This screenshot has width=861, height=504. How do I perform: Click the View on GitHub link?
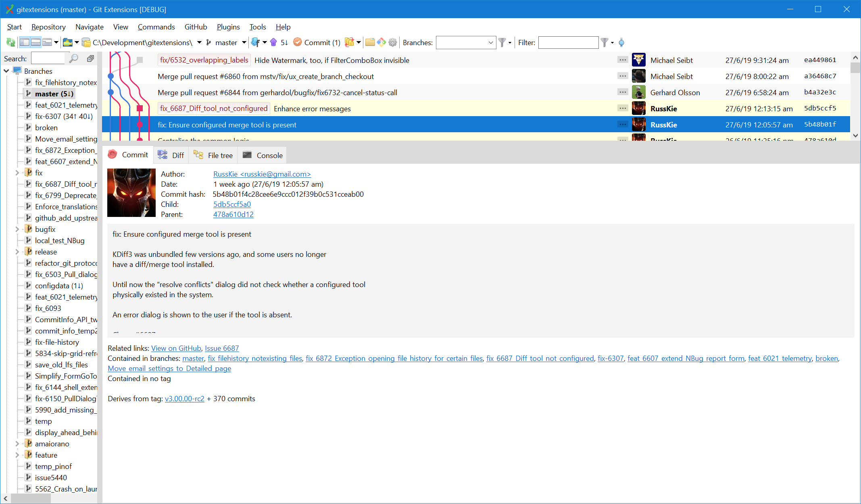(176, 348)
